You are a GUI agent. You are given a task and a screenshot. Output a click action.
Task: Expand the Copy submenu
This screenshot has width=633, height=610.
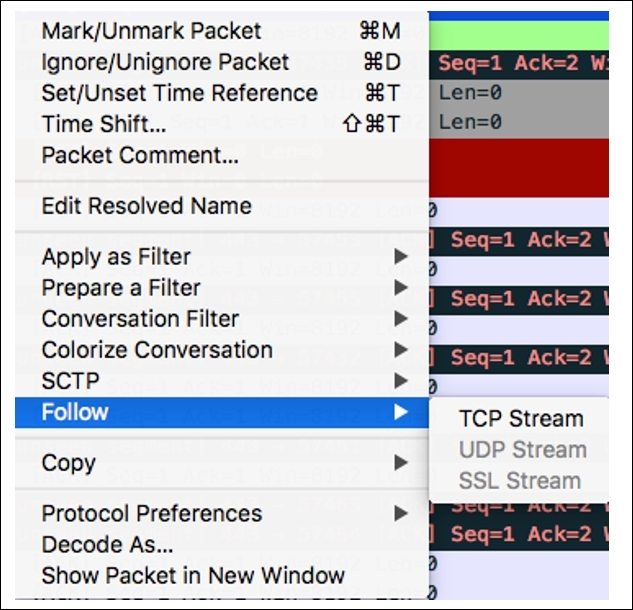click(68, 463)
